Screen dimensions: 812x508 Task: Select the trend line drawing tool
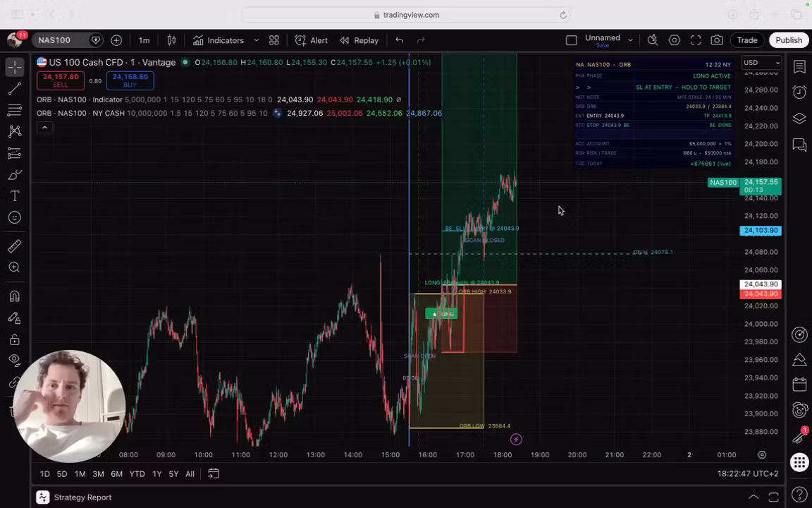click(14, 89)
